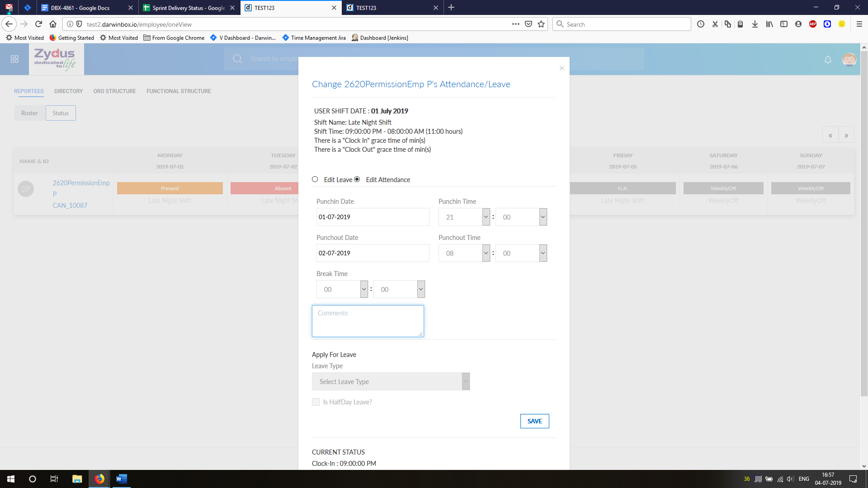868x488 pixels.
Task: Open the user profile avatar
Action: (849, 59)
